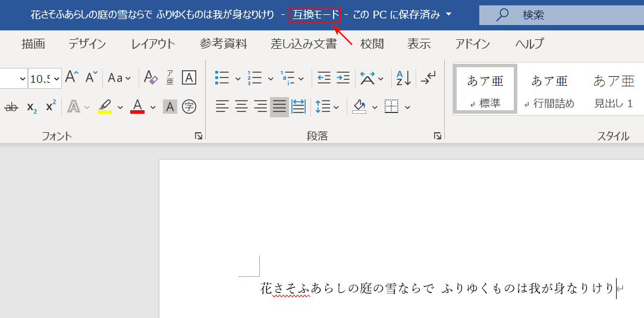This screenshot has width=644, height=318.
Task: Click the file name in the title bar
Action: [x=152, y=15]
